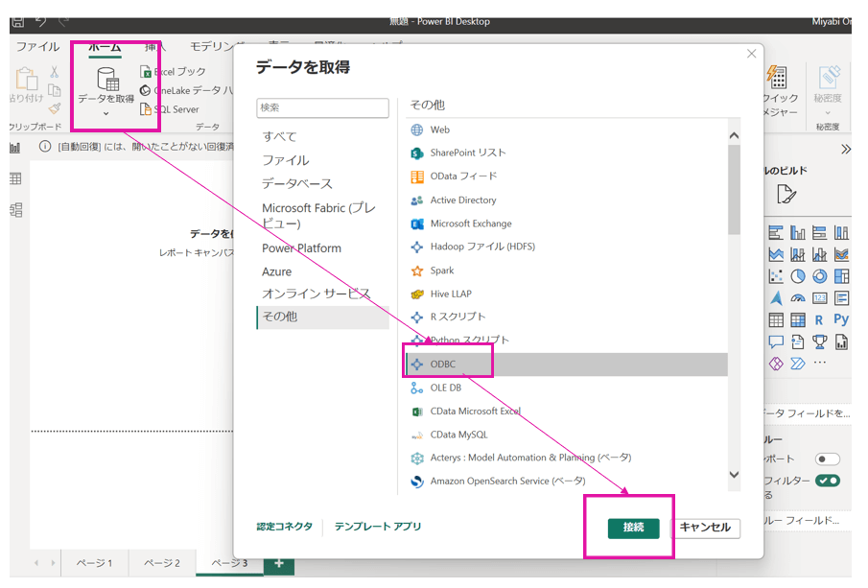Switch to ページ 2 tab
The image size is (868, 588).
pos(162,563)
